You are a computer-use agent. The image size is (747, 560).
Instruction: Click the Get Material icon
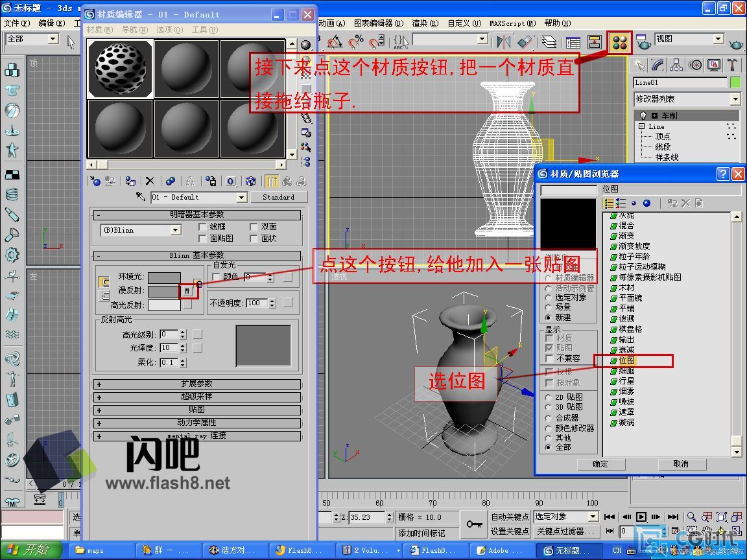click(95, 181)
